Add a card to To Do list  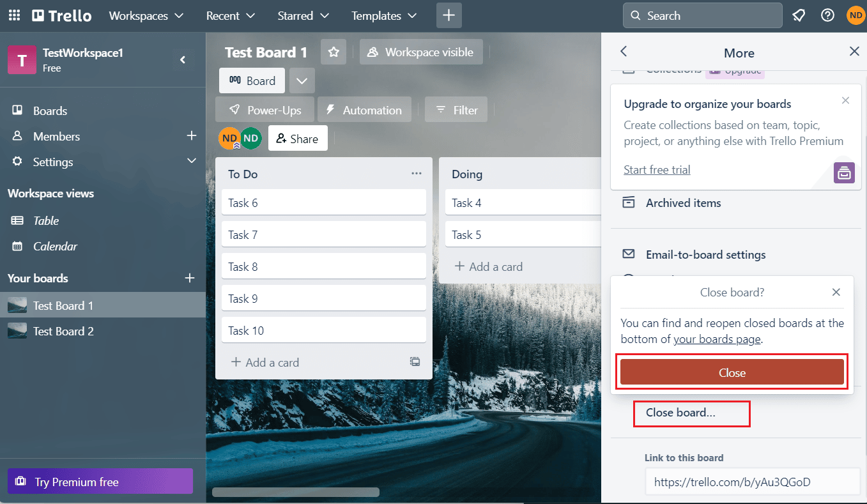point(265,362)
